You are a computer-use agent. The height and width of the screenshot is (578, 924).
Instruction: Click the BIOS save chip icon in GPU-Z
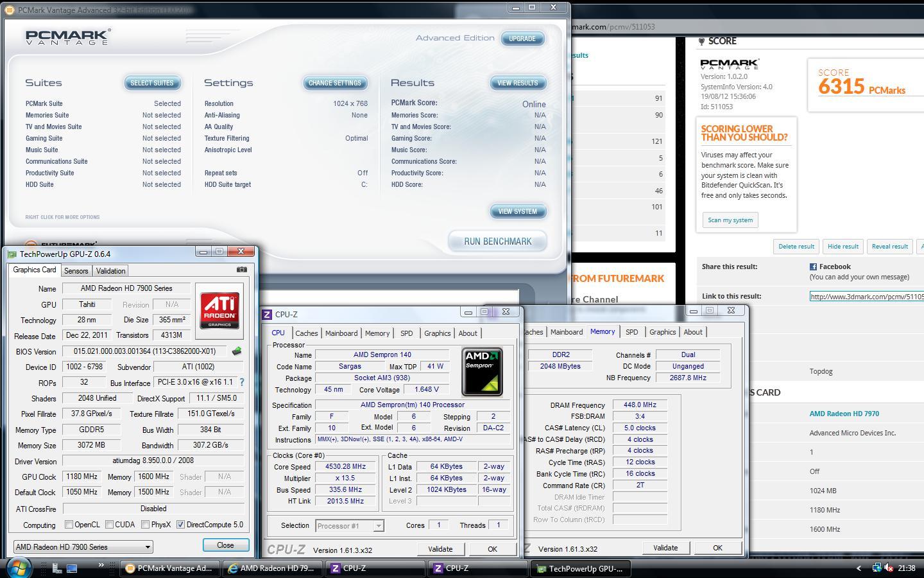pos(237,351)
